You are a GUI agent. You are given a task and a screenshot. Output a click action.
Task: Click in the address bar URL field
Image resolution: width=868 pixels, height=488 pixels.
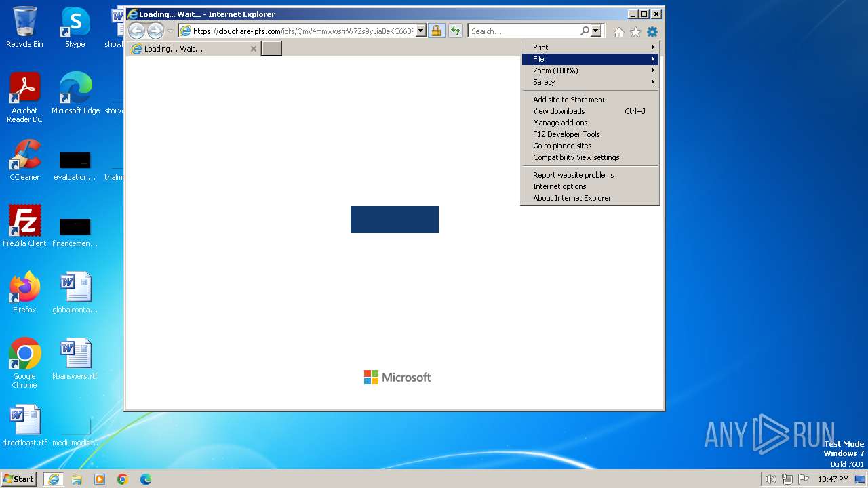point(302,30)
